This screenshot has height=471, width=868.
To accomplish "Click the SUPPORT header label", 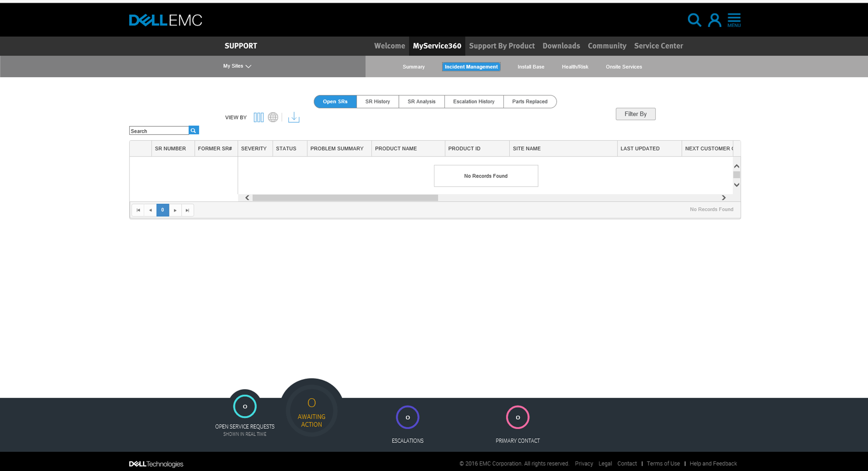I will click(241, 46).
